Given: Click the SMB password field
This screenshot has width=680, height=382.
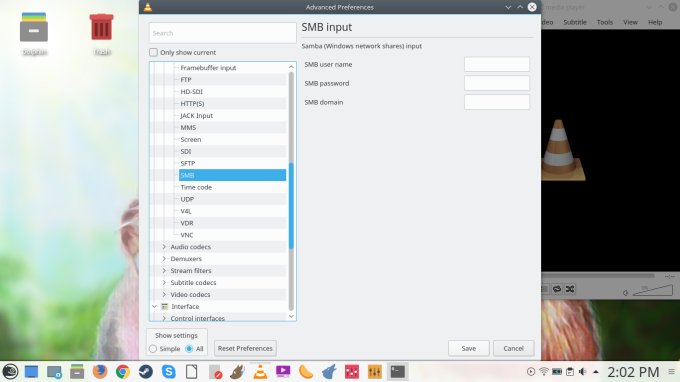Looking at the screenshot, I should 497,83.
